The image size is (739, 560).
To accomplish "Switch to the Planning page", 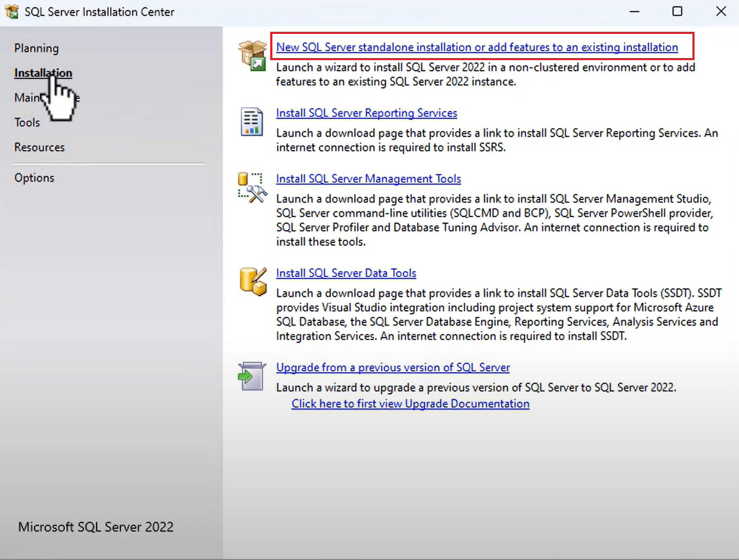I will click(x=36, y=48).
